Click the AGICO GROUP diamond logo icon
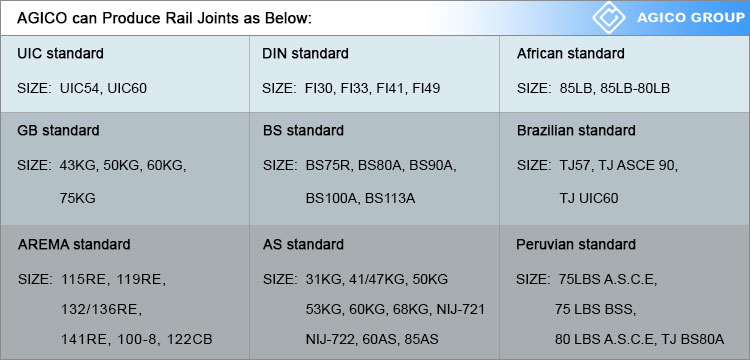The height and width of the screenshot is (360, 750). coord(609,17)
